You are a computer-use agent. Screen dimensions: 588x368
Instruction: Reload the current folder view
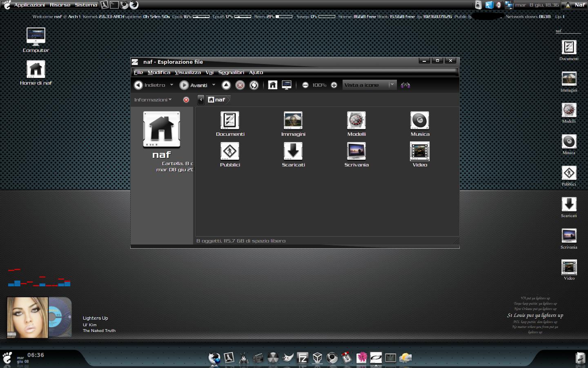click(254, 85)
